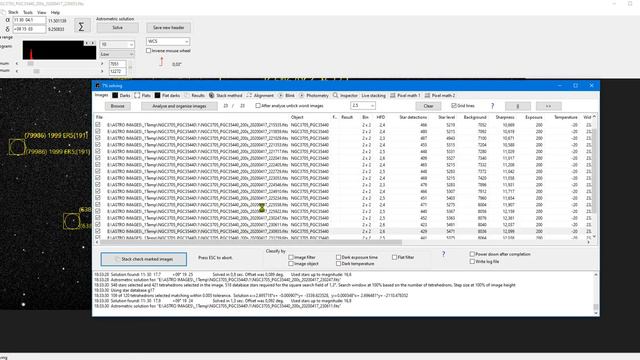This screenshot has width=640, height=360.
Task: Click Save new header button
Action: pyautogui.click(x=169, y=28)
